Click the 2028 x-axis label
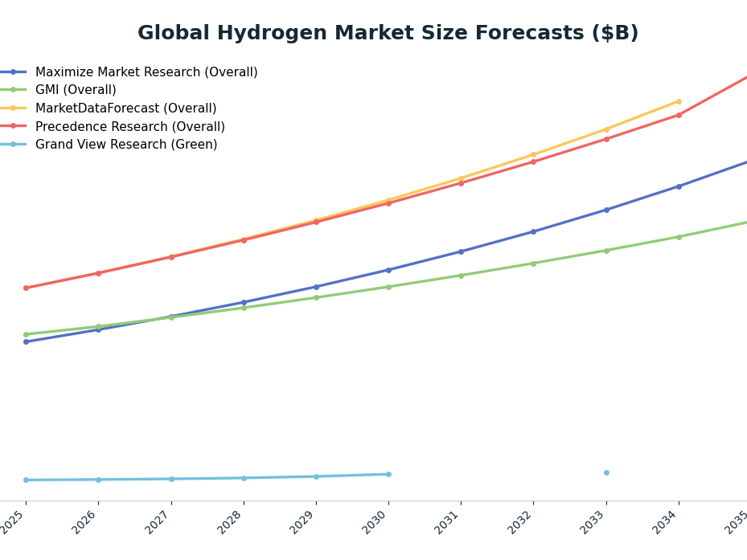Image resolution: width=747 pixels, height=560 pixels. point(232,521)
